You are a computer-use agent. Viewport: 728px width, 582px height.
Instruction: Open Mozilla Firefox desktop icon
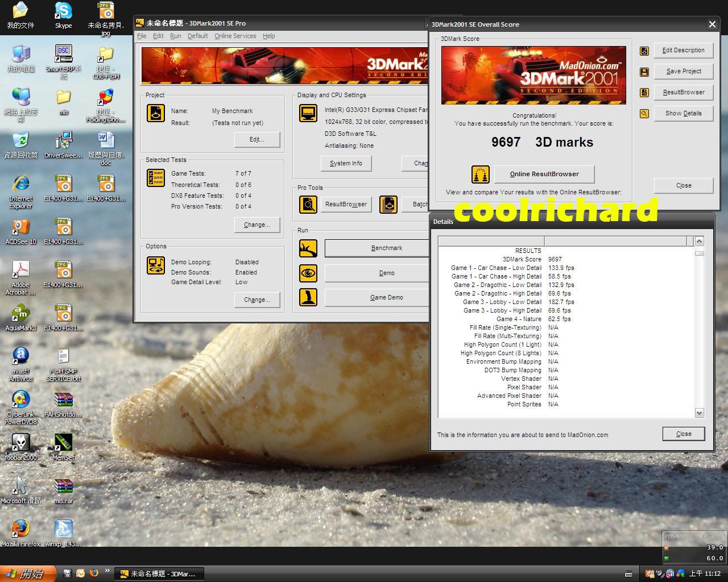point(20,534)
